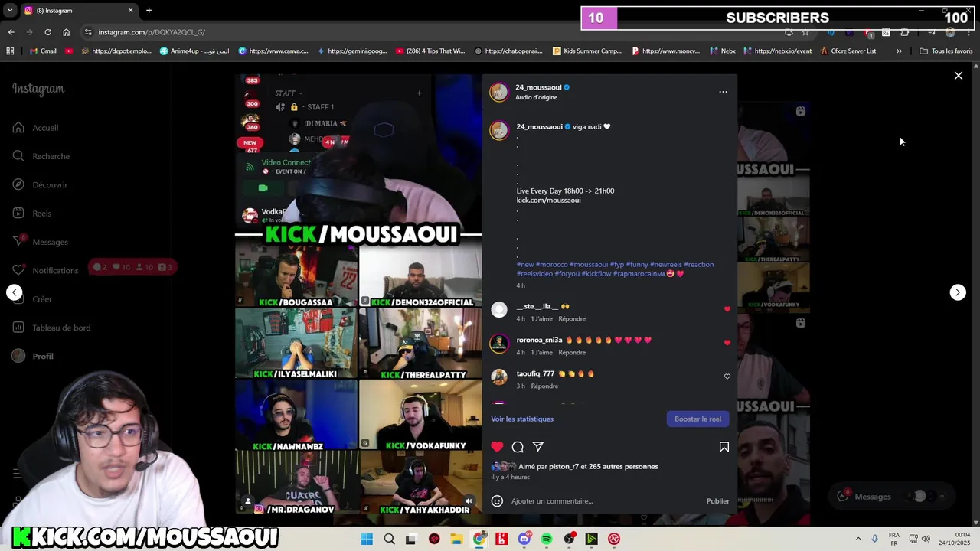This screenshot has width=980, height=551.
Task: Like the comment by __ste.__lla__
Action: (727, 309)
